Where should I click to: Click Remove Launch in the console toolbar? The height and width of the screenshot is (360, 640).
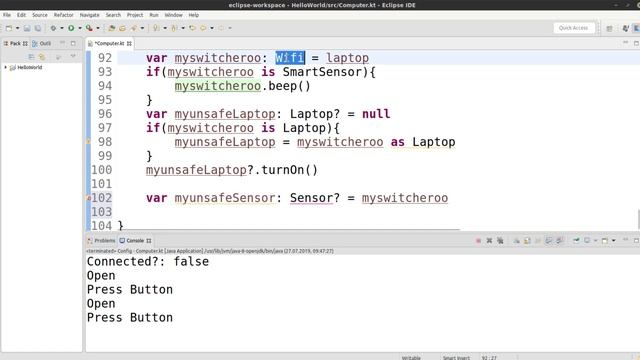(489, 241)
